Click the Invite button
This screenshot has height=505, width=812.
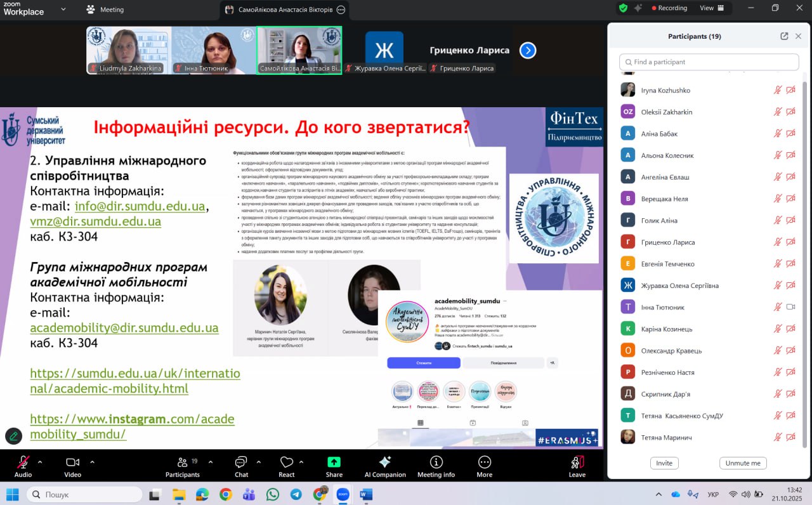coord(664,463)
